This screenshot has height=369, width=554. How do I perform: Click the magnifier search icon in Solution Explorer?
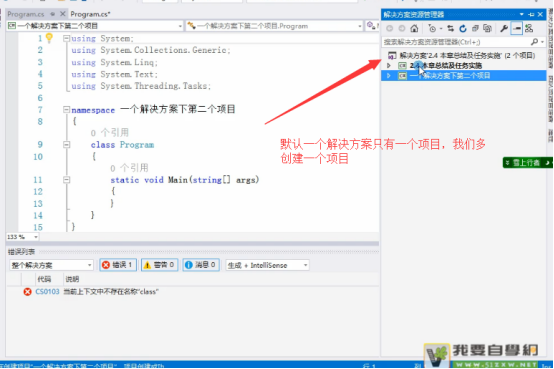coord(534,42)
